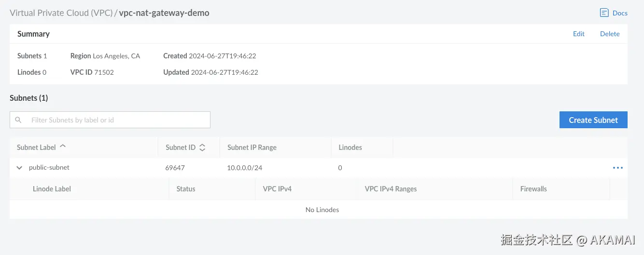Sort by the Subnet ID column header

(x=181, y=148)
